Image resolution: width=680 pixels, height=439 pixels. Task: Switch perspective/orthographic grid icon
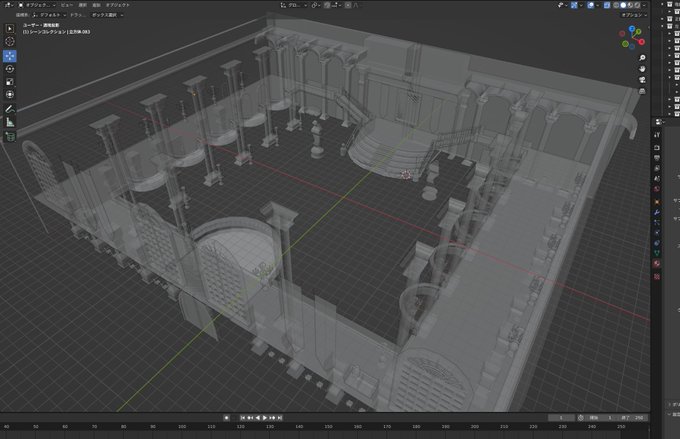click(642, 91)
